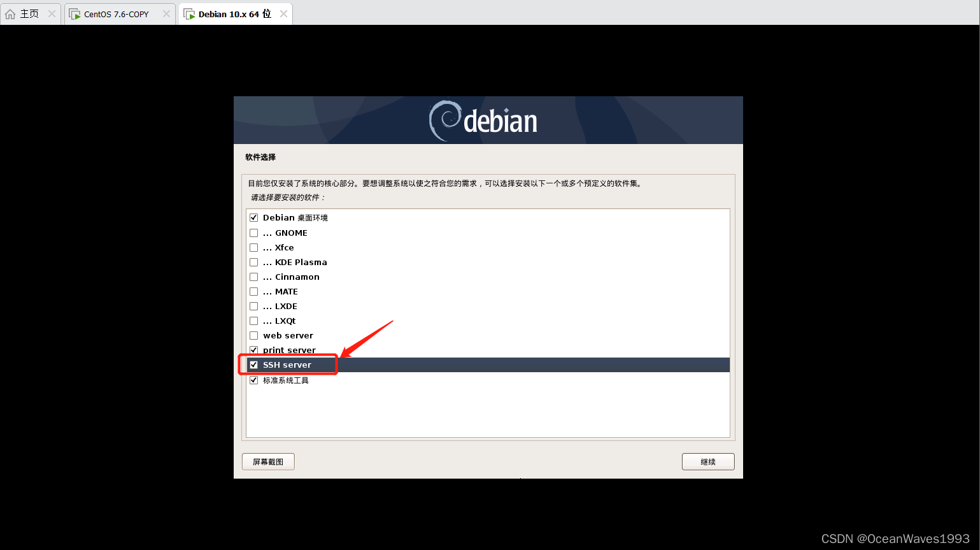Toggle the web server checkbox
Viewport: 980px width, 550px height.
[253, 336]
